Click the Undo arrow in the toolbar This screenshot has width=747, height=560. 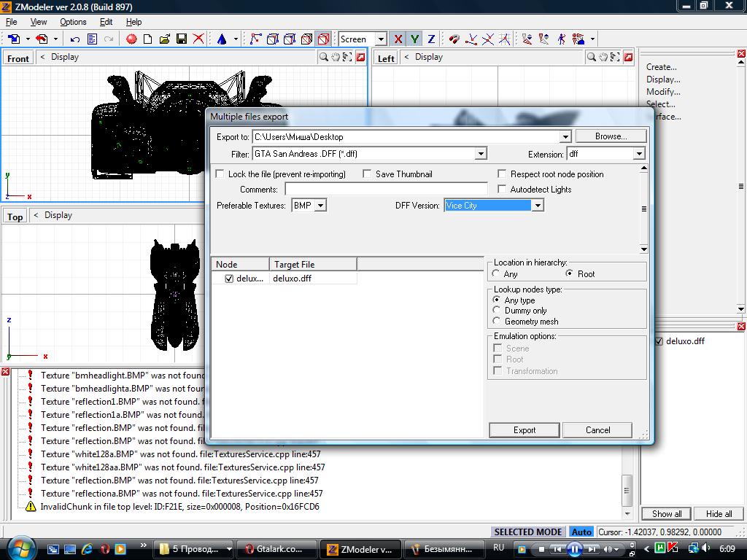tap(74, 39)
